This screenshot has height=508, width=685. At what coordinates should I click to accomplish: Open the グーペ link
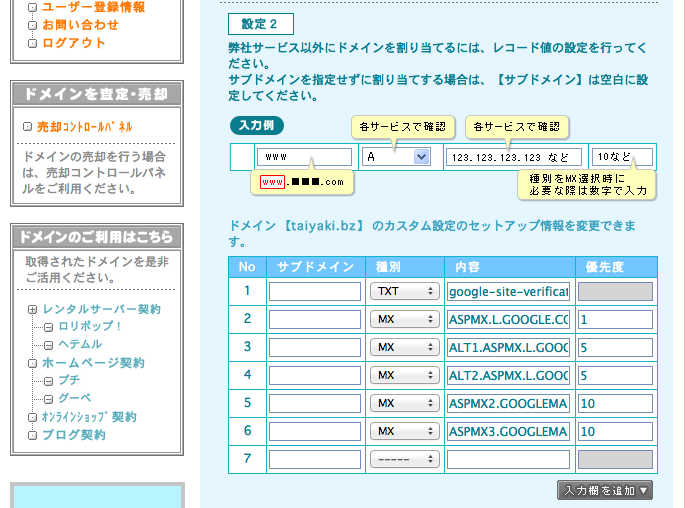(75, 398)
